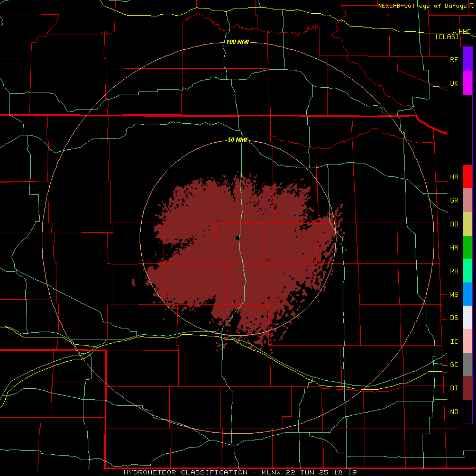Click the 100 NMI range ring label
Screen dimensions: 476x476
[x=237, y=42]
